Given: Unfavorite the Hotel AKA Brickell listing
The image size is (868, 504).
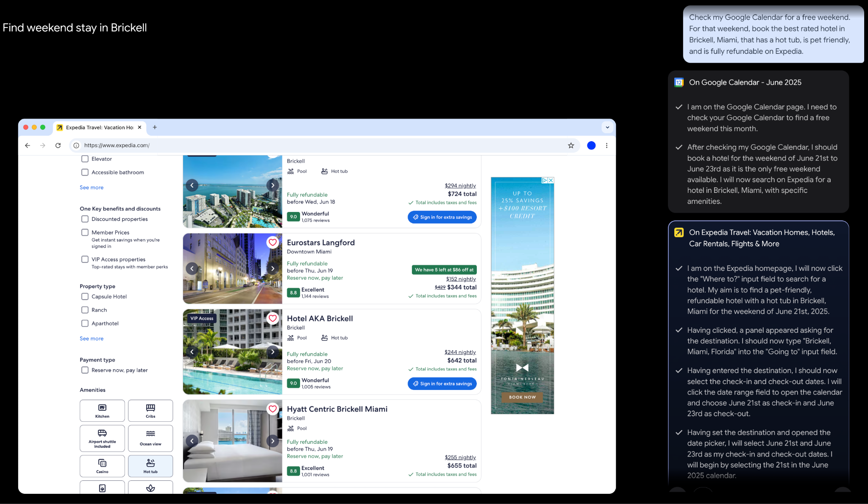Looking at the screenshot, I should (x=273, y=318).
